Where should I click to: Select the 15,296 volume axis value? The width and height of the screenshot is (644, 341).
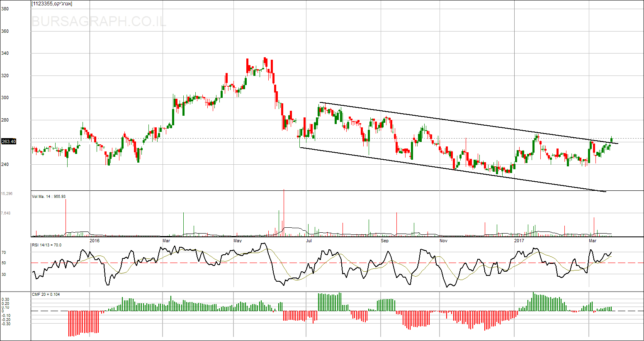pos(6,194)
